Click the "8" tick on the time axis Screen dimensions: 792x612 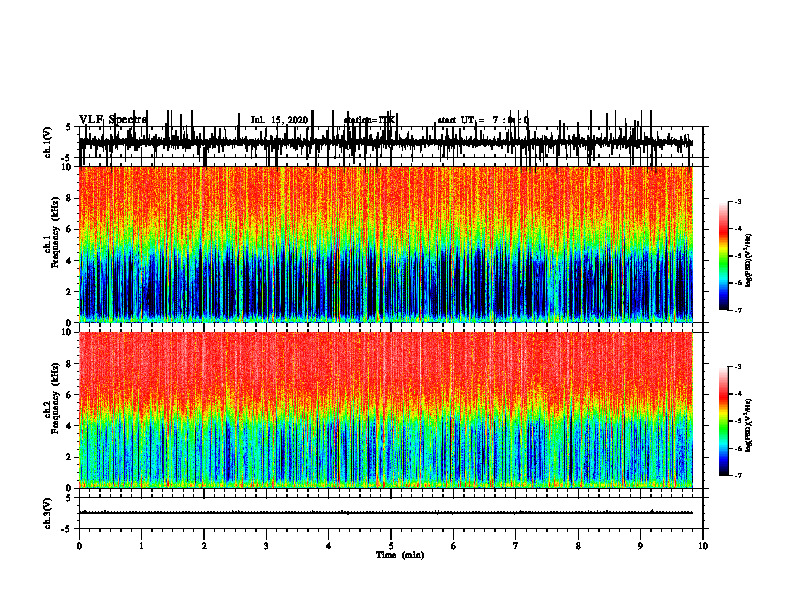[x=578, y=546]
